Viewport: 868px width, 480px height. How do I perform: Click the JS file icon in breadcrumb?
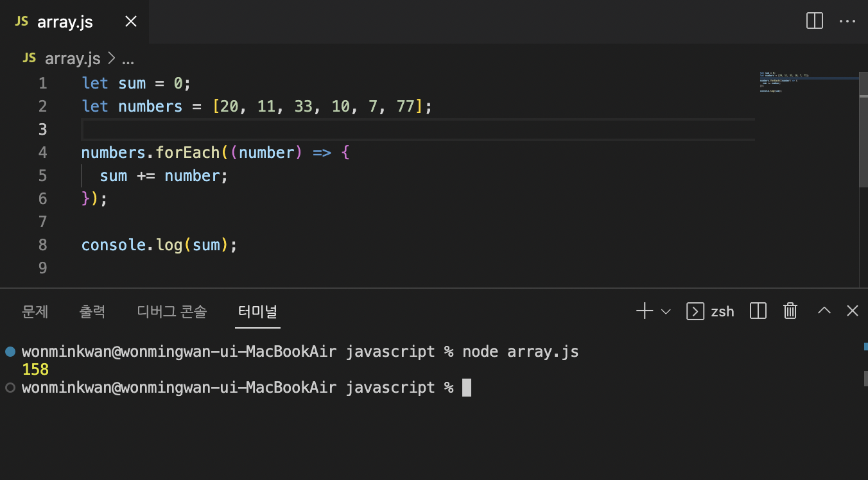29,58
